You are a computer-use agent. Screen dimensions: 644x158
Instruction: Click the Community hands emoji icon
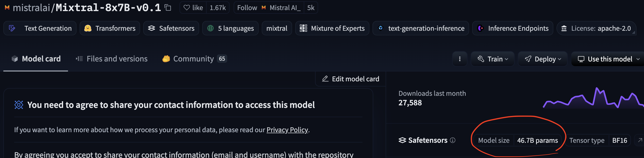(166, 59)
